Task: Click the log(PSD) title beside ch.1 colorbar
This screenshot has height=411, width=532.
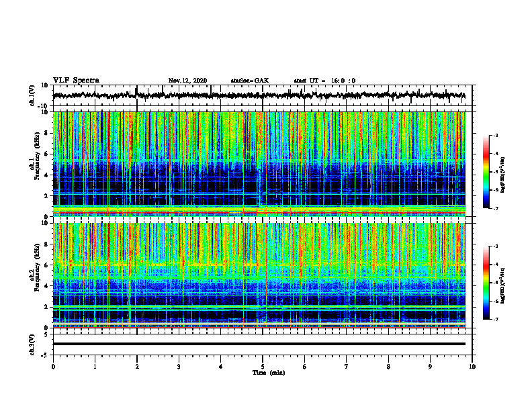Action: 503,175
